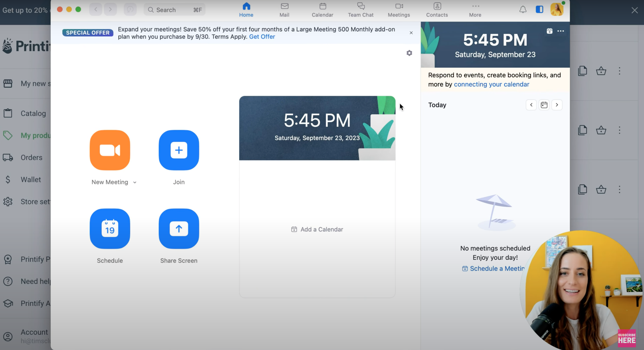Click the Get Offer link
The width and height of the screenshot is (644, 350).
coord(262,37)
